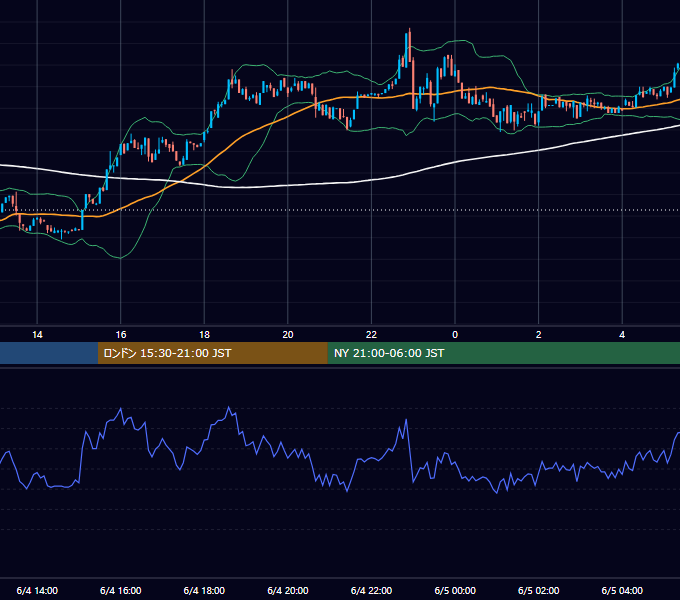Click the 6/5 02:00 date label
The width and height of the screenshot is (680, 600).
pyautogui.click(x=538, y=590)
